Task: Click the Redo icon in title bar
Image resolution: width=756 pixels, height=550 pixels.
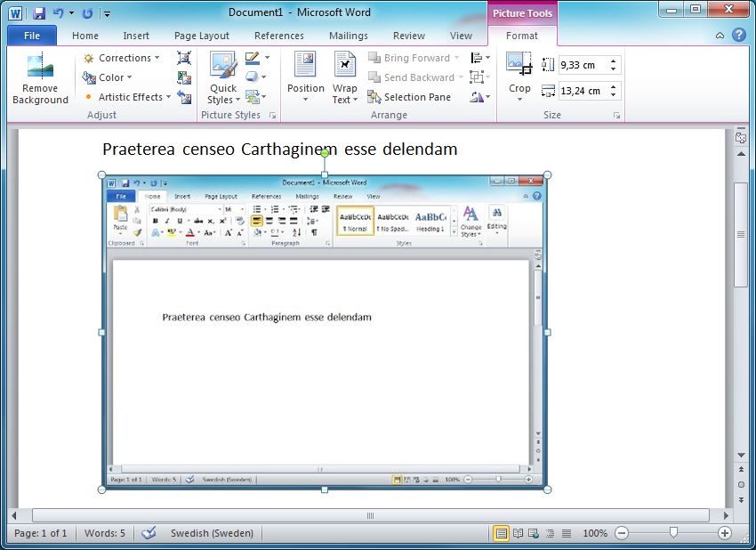Action: 87,13
